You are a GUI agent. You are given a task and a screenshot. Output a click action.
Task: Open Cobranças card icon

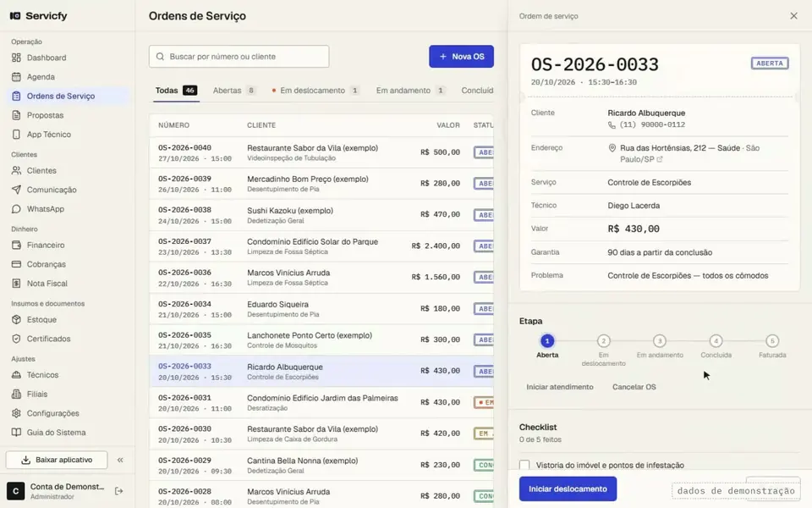pos(16,264)
